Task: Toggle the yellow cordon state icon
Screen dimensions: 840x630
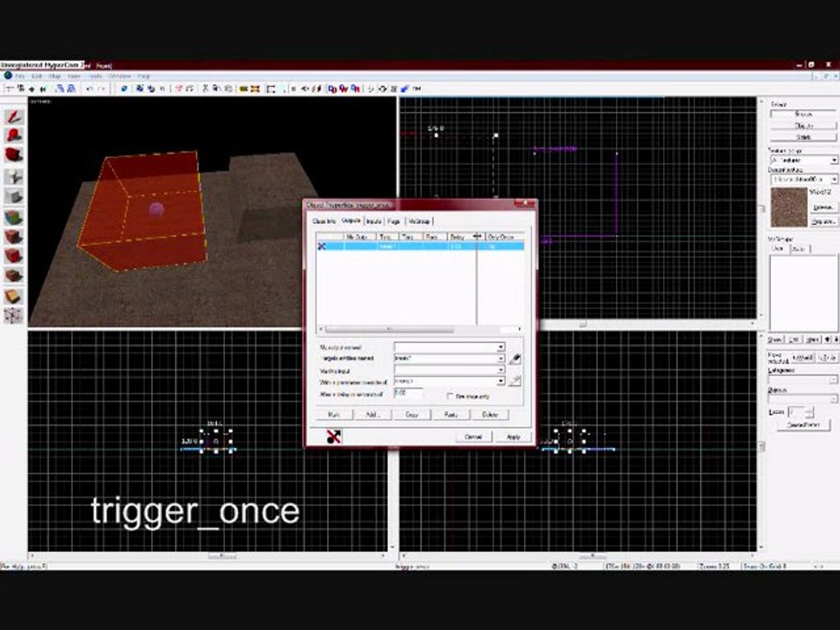Action: 244,88
